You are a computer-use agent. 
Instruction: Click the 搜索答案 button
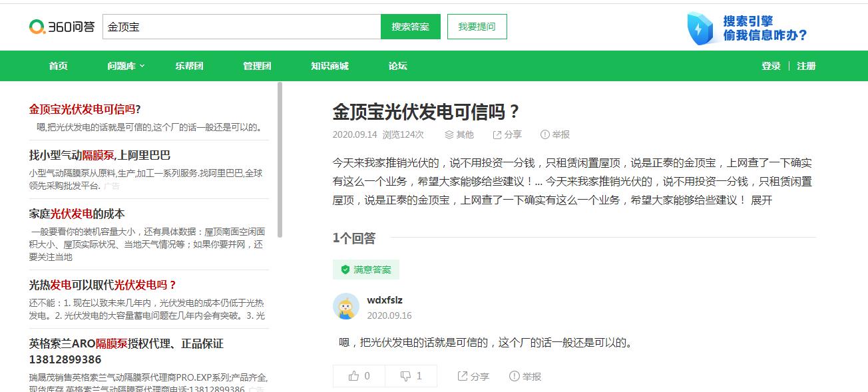point(411,27)
